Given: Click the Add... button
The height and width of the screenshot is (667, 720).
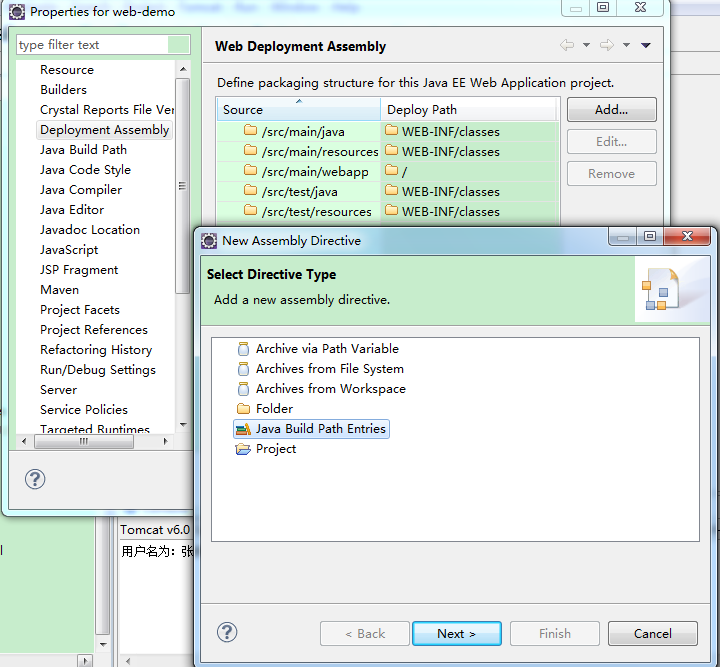Looking at the screenshot, I should coord(612,109).
